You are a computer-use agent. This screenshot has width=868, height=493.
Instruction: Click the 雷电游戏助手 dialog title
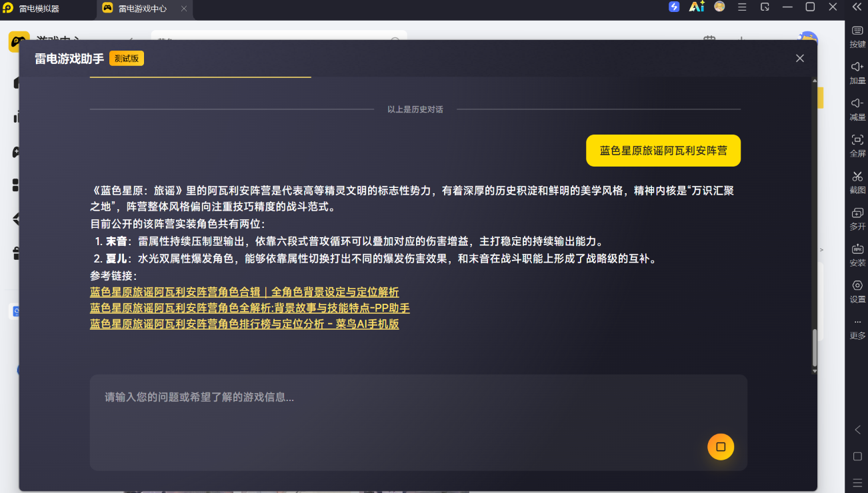[x=69, y=59]
